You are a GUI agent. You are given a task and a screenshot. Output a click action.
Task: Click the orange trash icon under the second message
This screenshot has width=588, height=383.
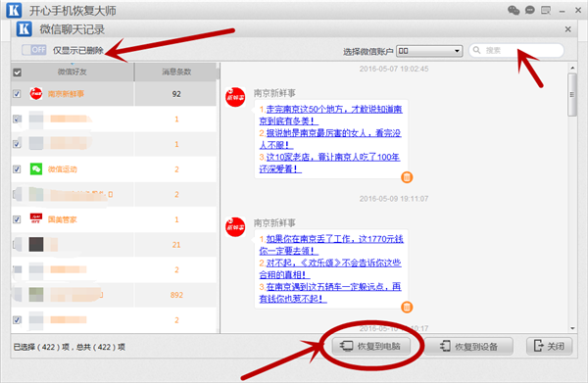[407, 307]
